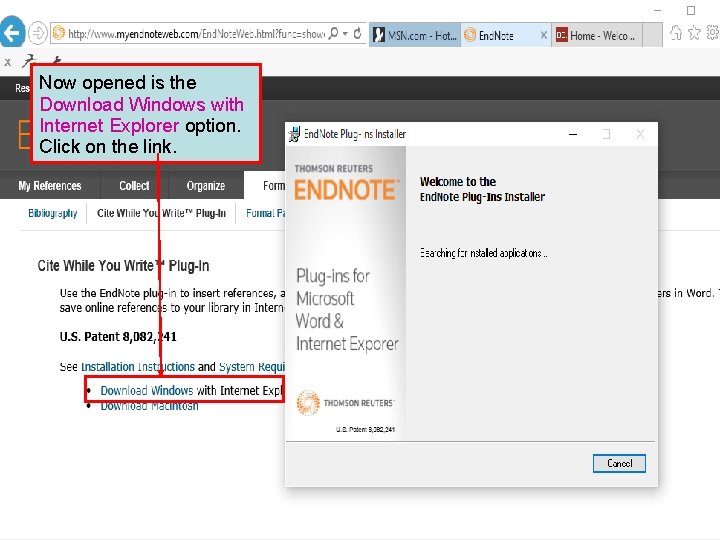The image size is (720, 540).
Task: Click the Download Macintosh link
Action: tap(149, 406)
